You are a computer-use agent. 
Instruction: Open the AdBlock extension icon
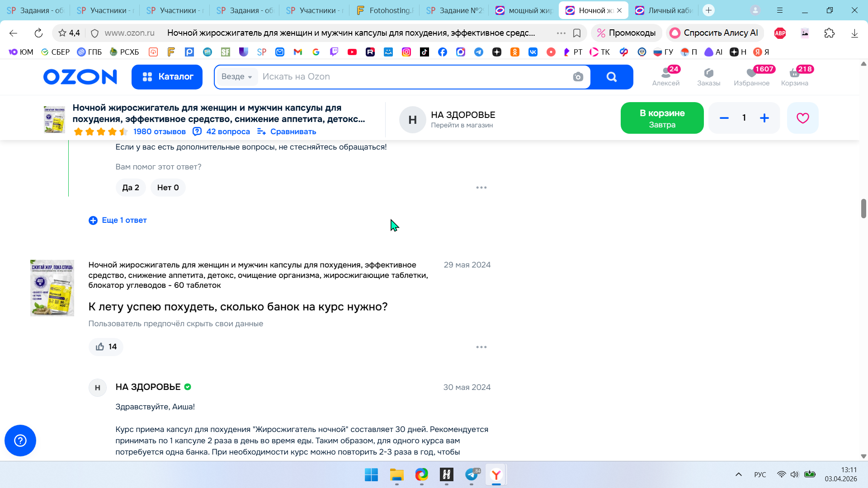780,33
